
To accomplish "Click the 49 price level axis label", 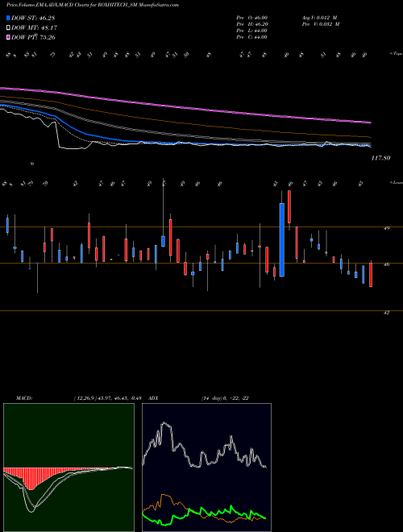I will 386,228.
